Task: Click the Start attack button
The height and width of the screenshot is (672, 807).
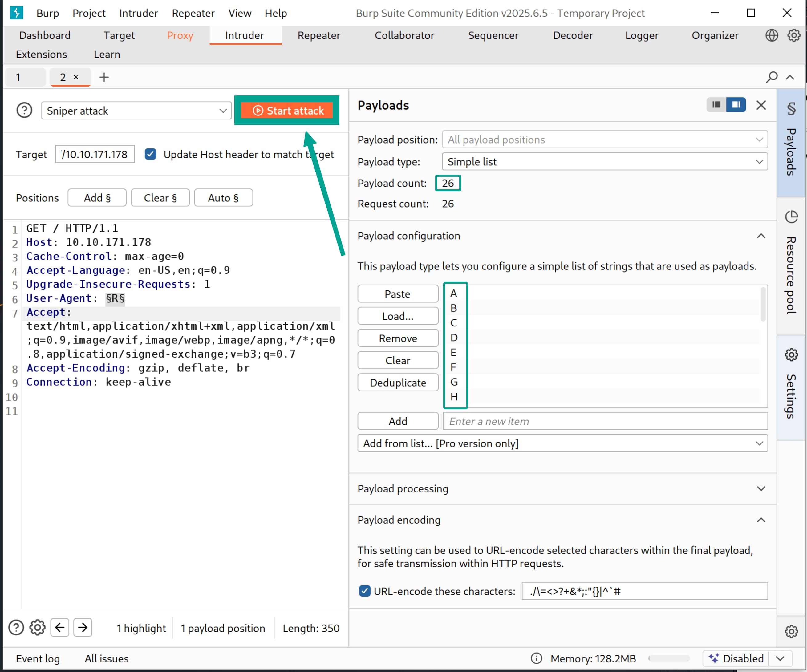Action: 287,111
